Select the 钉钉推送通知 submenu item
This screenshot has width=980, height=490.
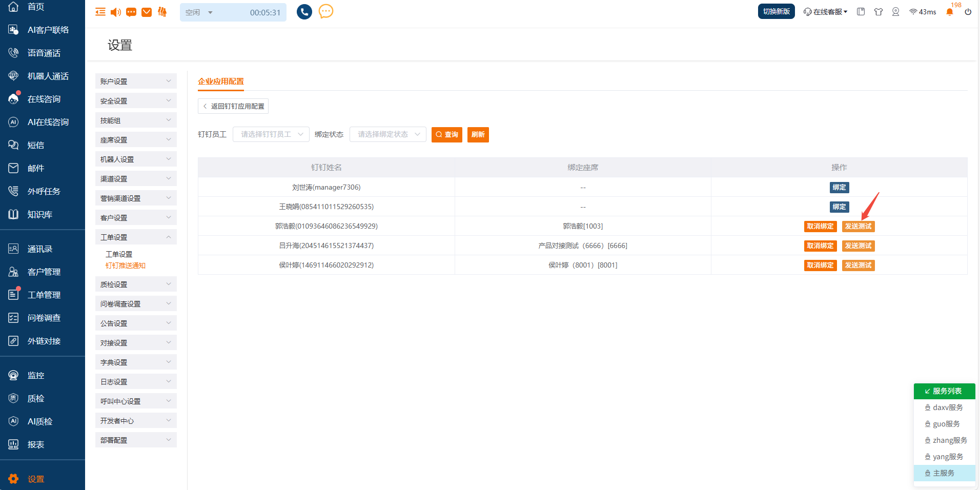pyautogui.click(x=126, y=266)
